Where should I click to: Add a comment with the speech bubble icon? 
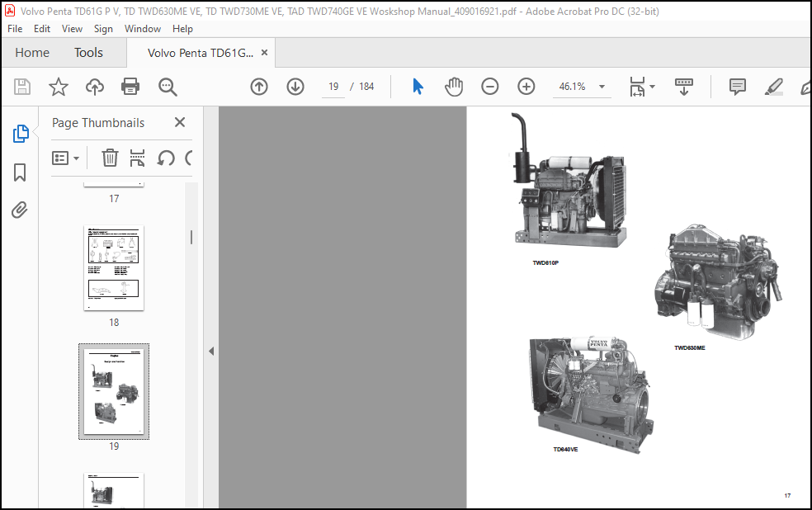pos(738,87)
